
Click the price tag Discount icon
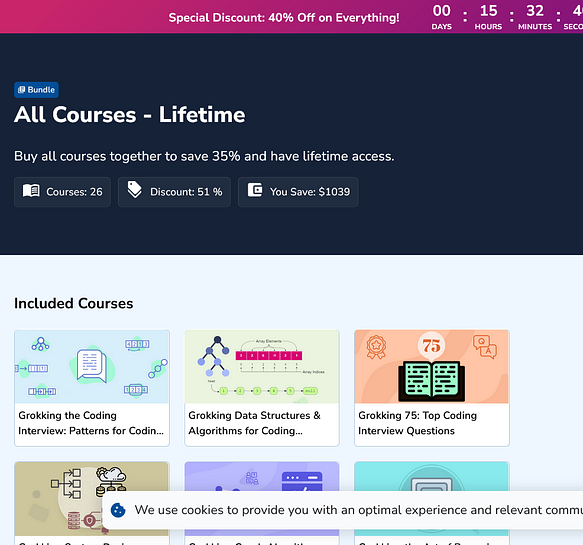(x=135, y=190)
